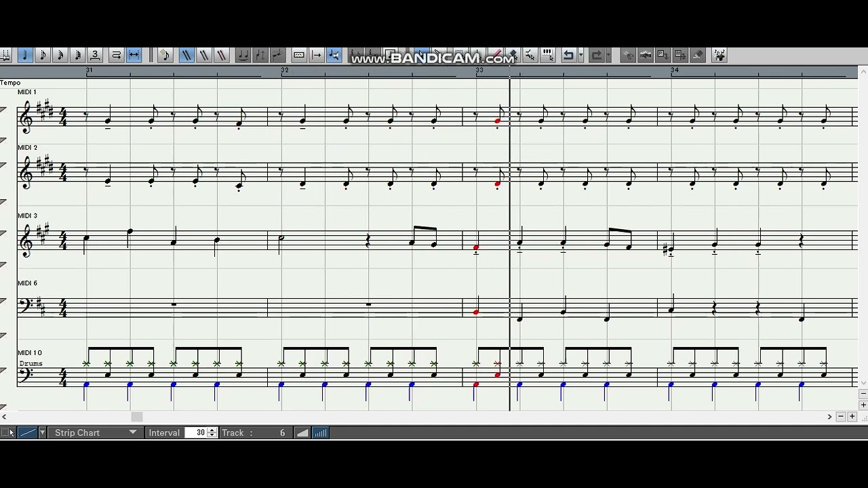Click the Undo arrow button

[568, 55]
